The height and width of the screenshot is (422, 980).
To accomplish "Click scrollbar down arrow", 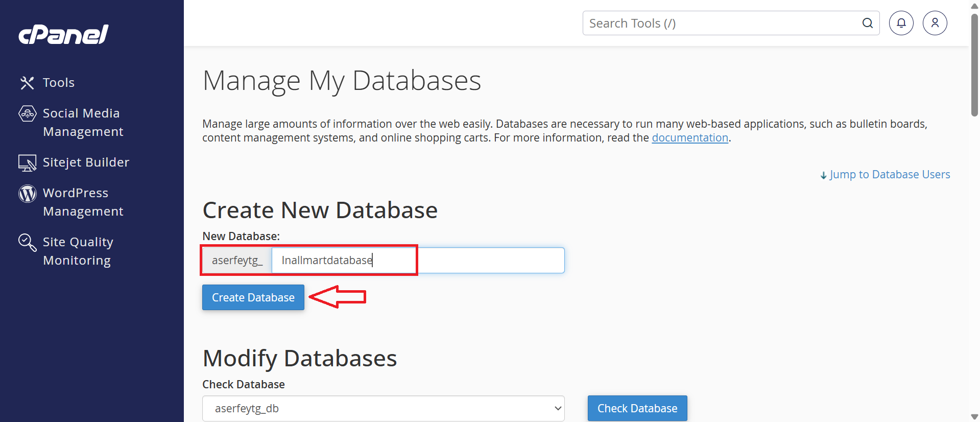I will 974,417.
